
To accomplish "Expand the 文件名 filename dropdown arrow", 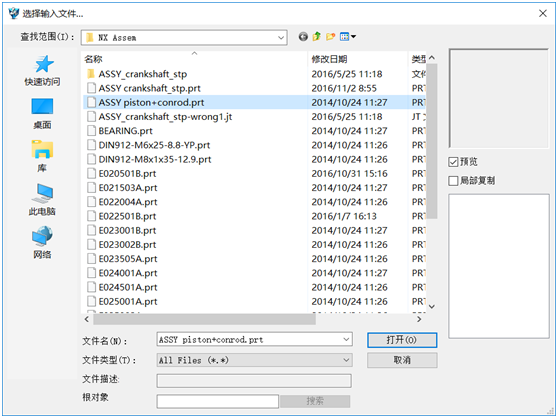I will [x=346, y=339].
